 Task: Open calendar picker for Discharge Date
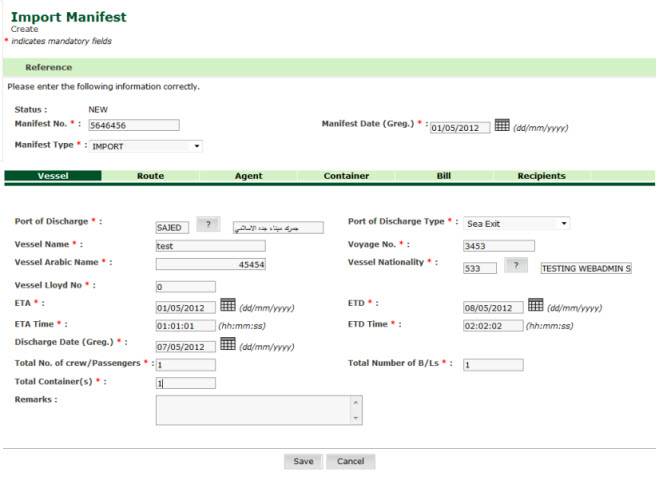point(227,344)
